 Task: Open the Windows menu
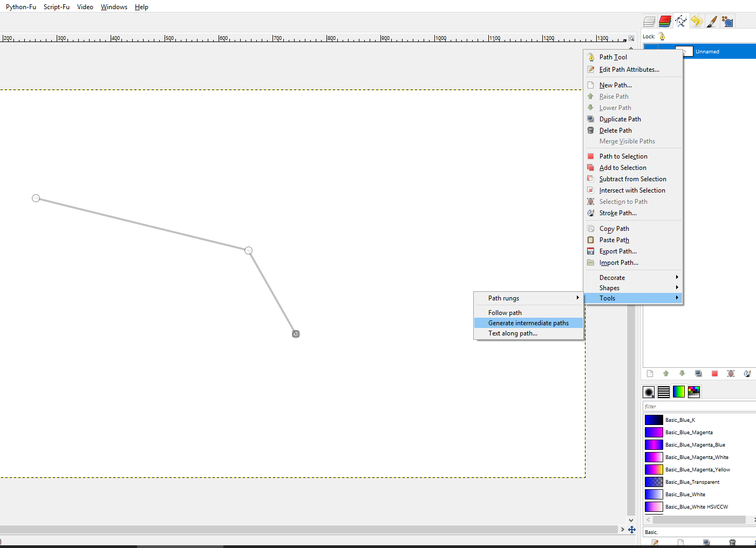tap(114, 7)
